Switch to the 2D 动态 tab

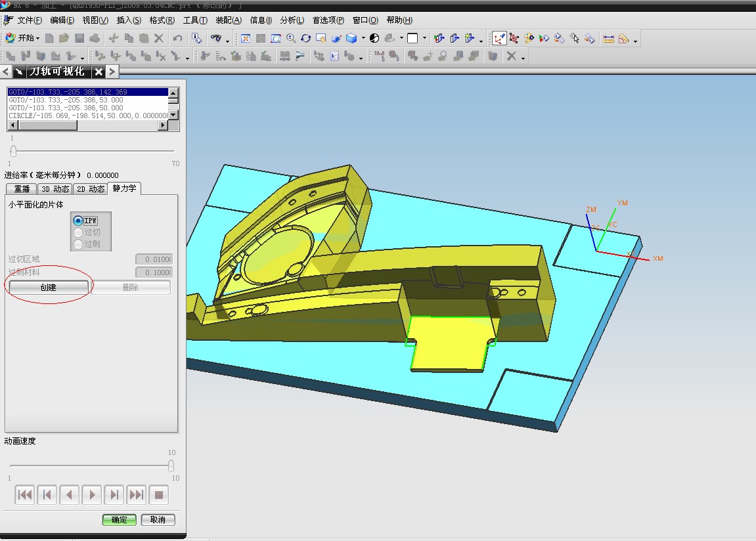90,189
